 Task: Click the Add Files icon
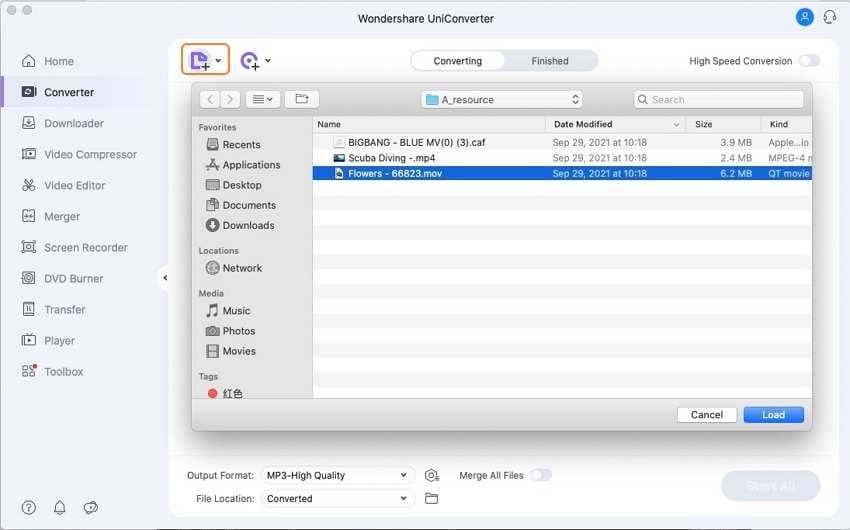click(x=199, y=60)
